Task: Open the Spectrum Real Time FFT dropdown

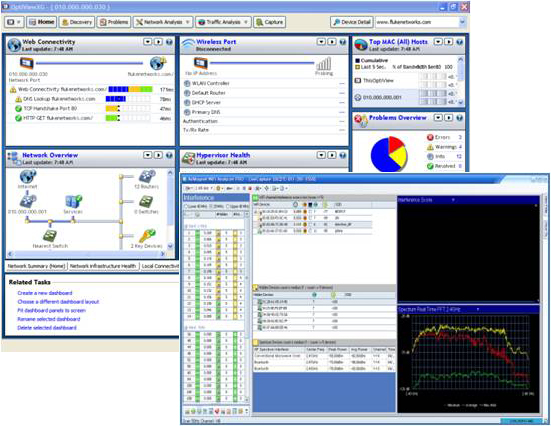Action: pyautogui.click(x=478, y=309)
